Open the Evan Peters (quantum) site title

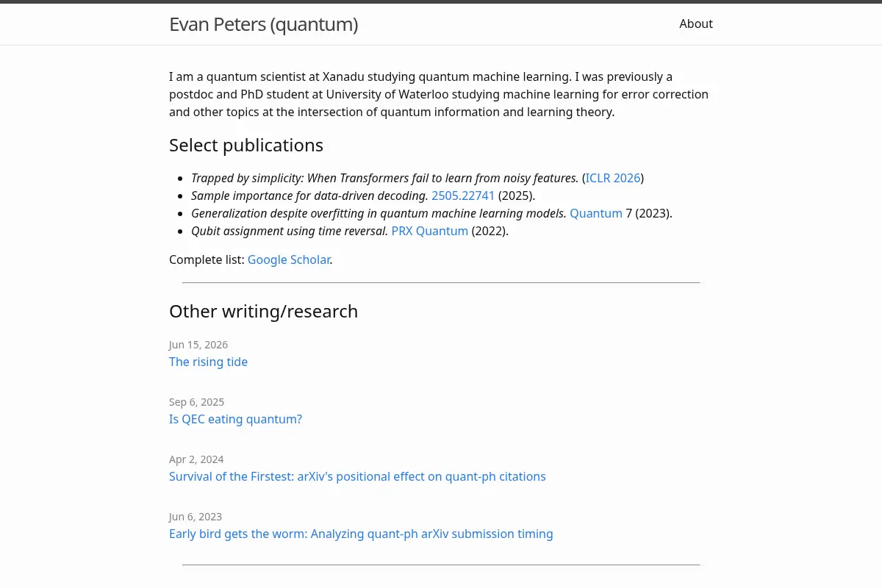(263, 24)
